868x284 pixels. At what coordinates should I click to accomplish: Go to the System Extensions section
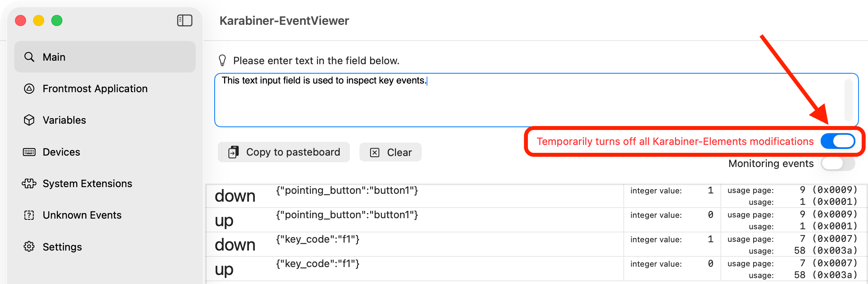coord(88,184)
